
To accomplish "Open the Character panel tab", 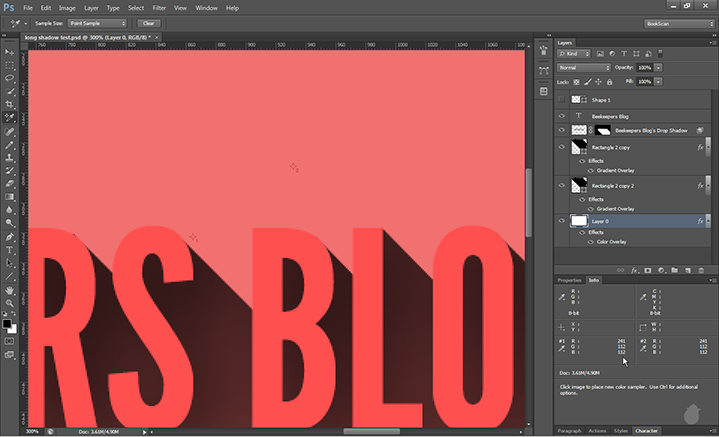I will 646,430.
